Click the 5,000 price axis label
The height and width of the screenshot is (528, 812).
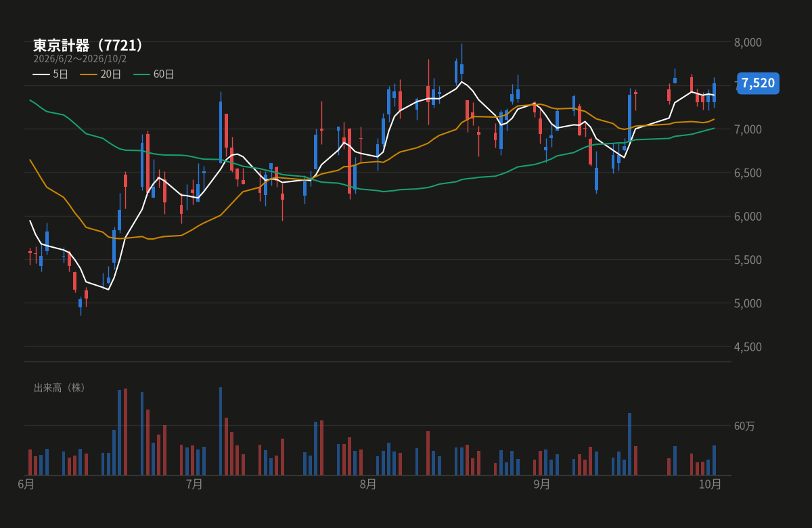748,303
